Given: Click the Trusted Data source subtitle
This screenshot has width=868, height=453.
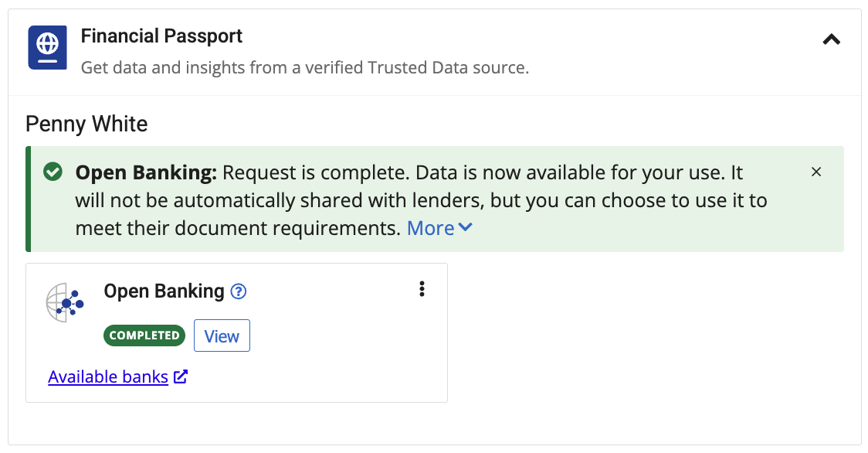Looking at the screenshot, I should pyautogui.click(x=305, y=68).
